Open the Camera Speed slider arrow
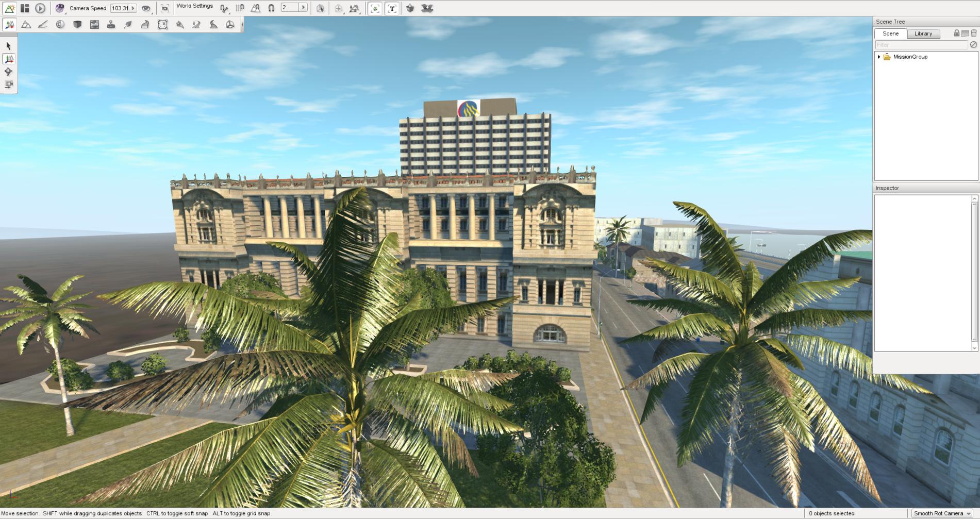980x519 pixels. pos(133,8)
